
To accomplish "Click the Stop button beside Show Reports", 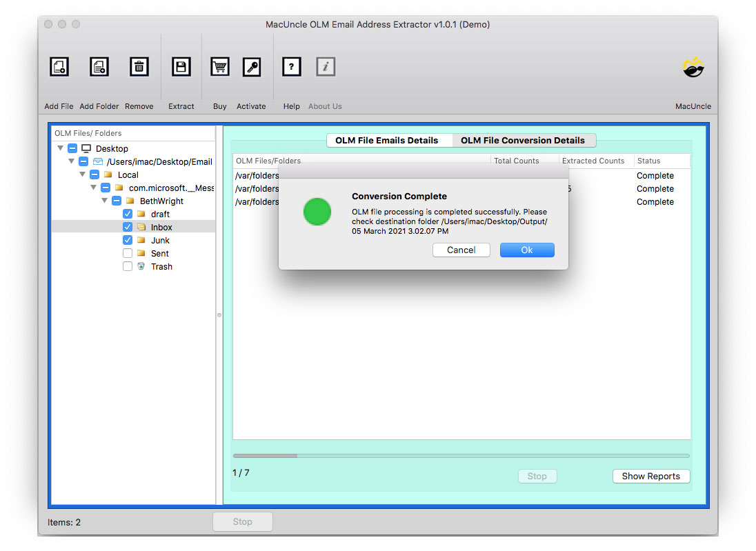I will 537,476.
